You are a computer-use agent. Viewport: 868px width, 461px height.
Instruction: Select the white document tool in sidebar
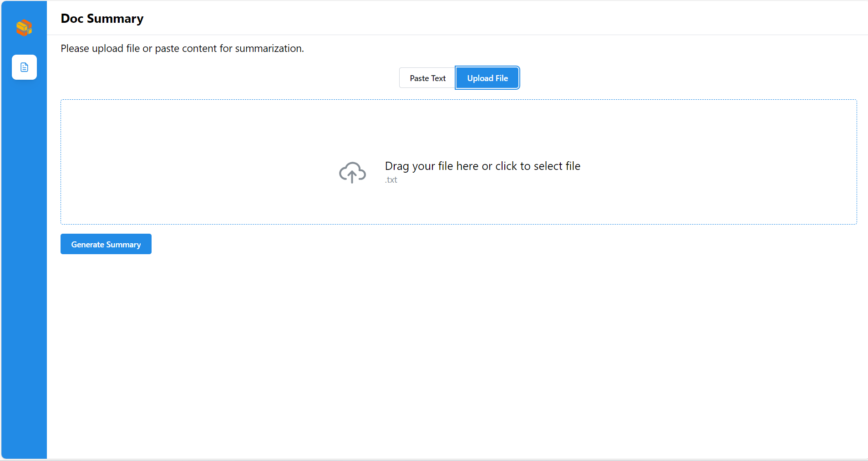point(24,67)
